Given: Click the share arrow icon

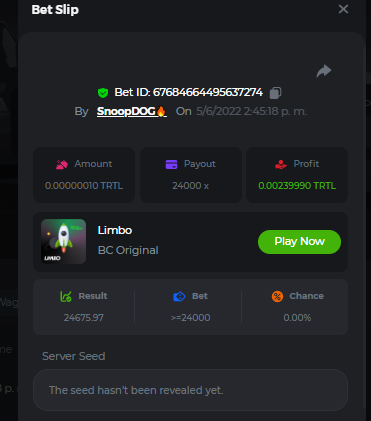Looking at the screenshot, I should 324,71.
